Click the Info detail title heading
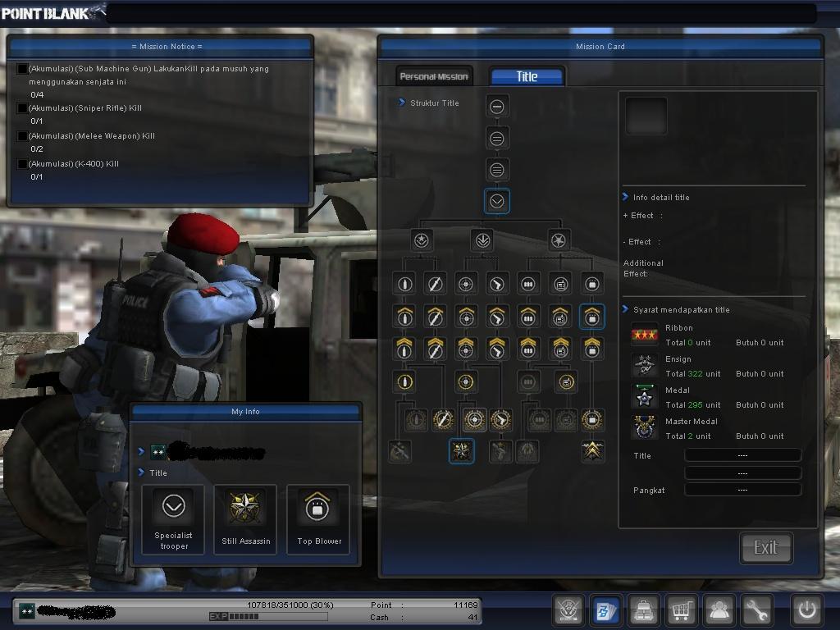 (661, 197)
